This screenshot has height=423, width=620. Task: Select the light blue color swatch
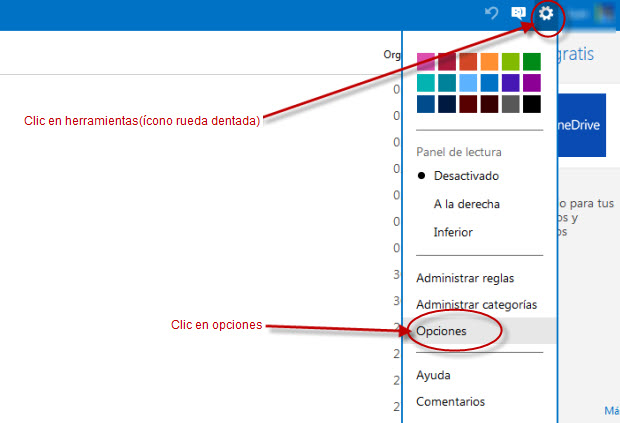click(x=468, y=82)
